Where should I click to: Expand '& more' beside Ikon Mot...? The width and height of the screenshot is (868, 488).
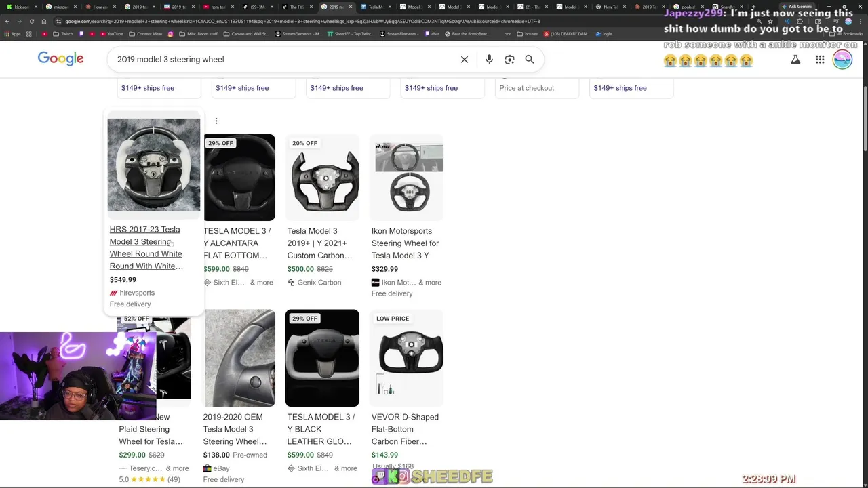click(430, 283)
